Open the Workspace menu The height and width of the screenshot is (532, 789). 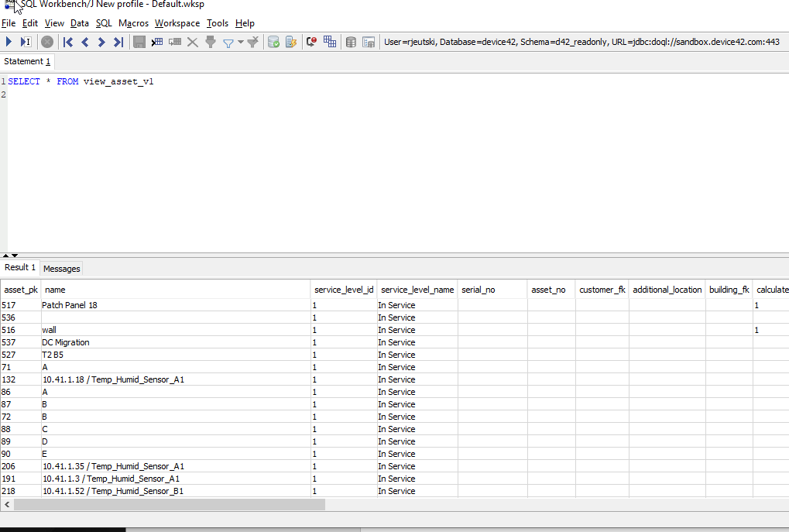pyautogui.click(x=177, y=23)
